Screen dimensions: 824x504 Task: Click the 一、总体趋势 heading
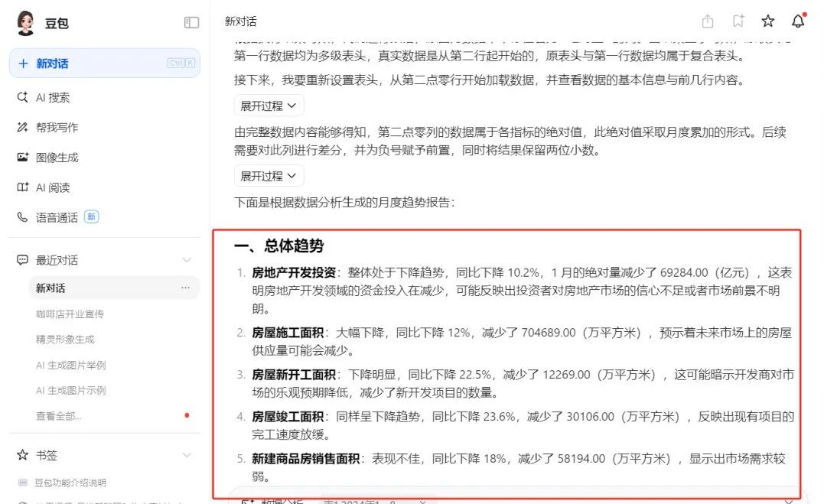click(279, 246)
